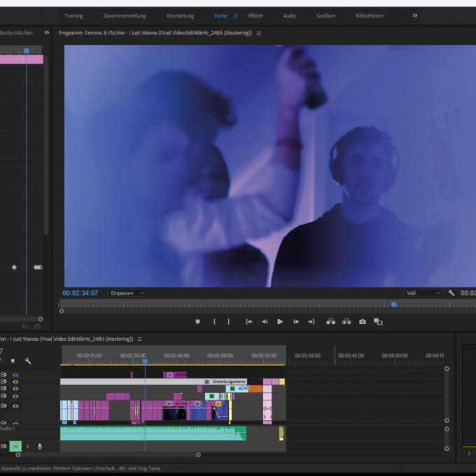Image resolution: width=476 pixels, height=476 pixels.
Task: Add a marker in the timeline header
Action: pos(13,361)
